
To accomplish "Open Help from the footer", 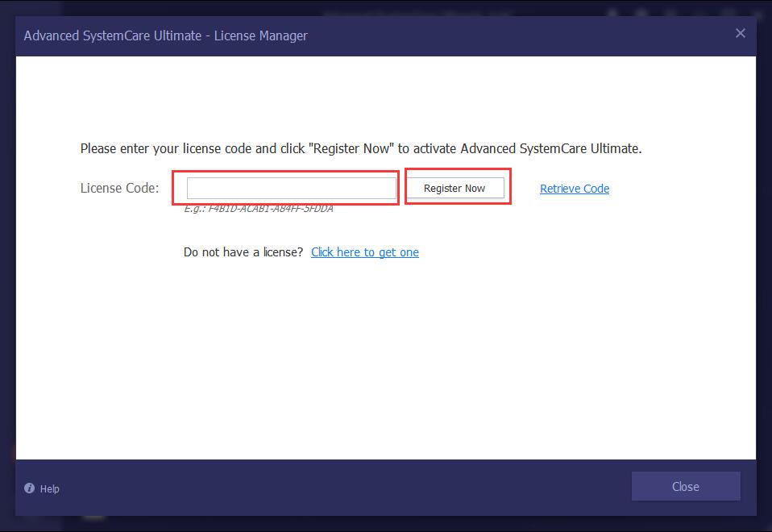I will pos(42,488).
